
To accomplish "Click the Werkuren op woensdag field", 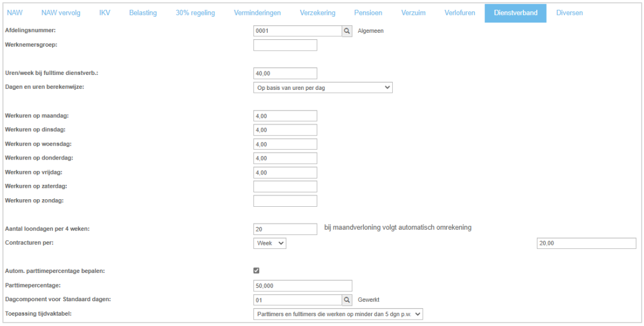I will tap(286, 144).
